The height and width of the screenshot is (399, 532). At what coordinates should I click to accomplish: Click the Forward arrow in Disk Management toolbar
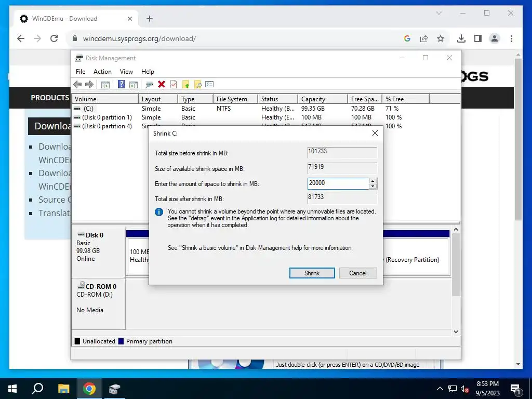click(89, 85)
